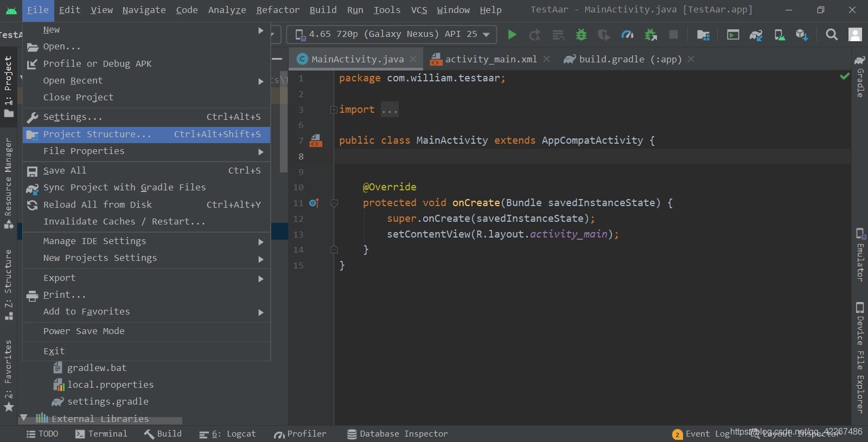Expand Manage IDE Settings submenu

146,241
